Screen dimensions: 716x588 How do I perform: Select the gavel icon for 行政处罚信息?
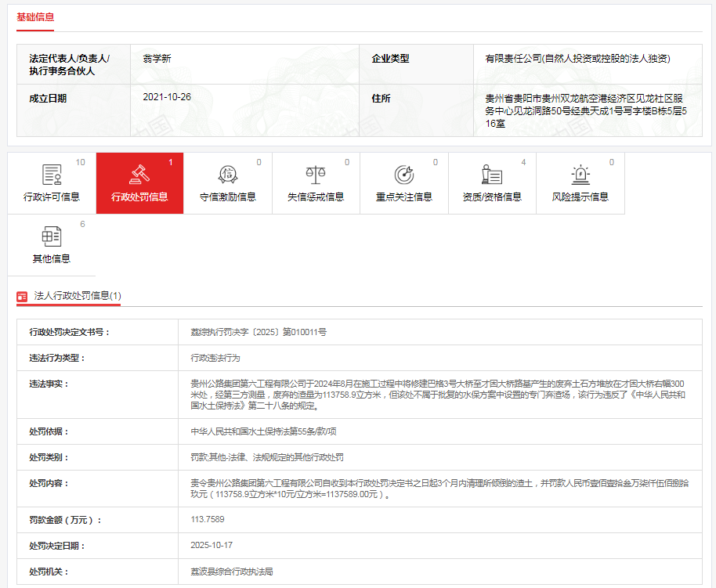pos(139,174)
